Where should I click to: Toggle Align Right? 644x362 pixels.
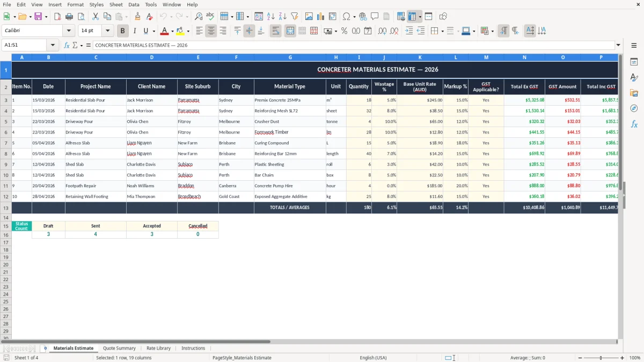(223, 31)
